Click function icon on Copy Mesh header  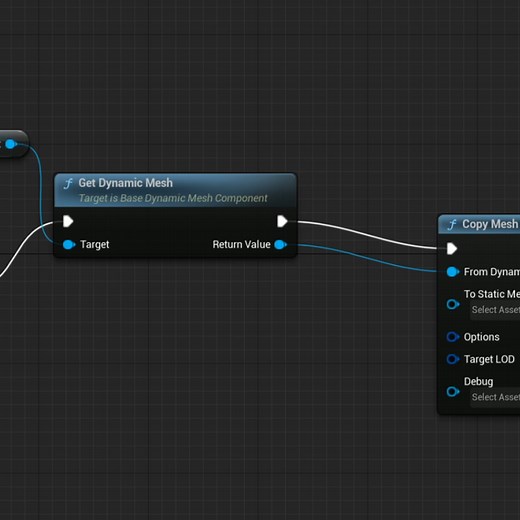click(452, 225)
